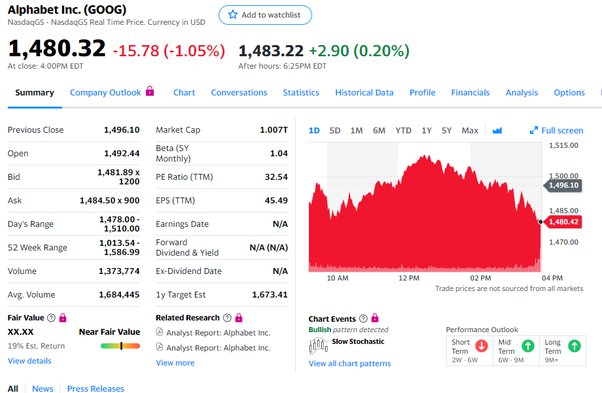The image size is (602, 393).
Task: Click the Near Fair Value gauge bar
Action: click(x=121, y=346)
